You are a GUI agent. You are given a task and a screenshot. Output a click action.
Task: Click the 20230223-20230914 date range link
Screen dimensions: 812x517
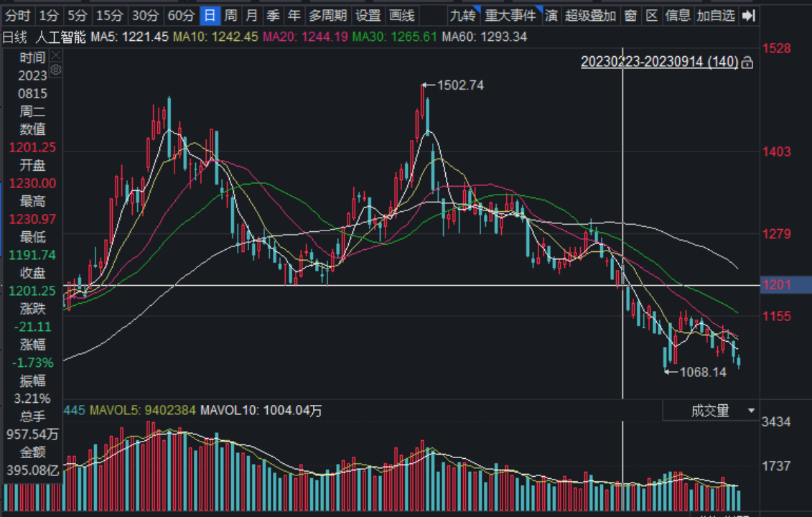[658, 62]
